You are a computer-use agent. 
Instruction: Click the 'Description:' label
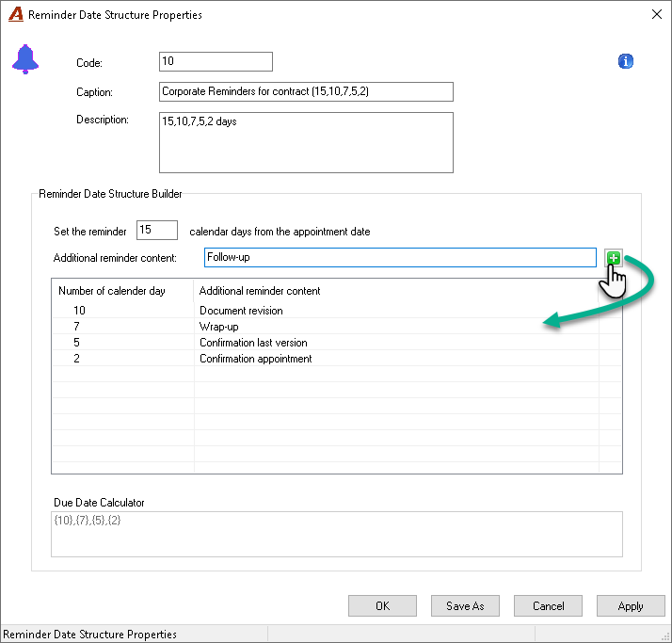[103, 120]
